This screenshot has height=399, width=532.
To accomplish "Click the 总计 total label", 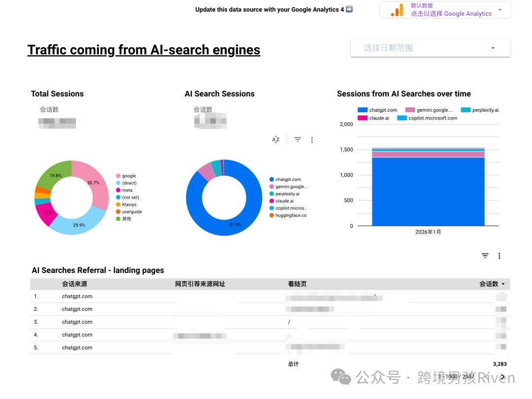I will pyautogui.click(x=293, y=364).
